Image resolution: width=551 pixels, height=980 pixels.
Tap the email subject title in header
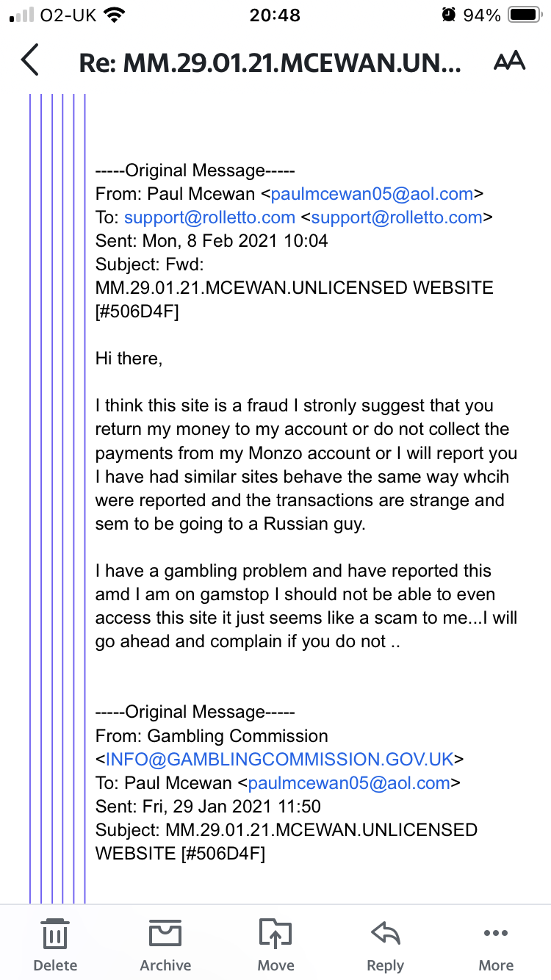click(270, 62)
